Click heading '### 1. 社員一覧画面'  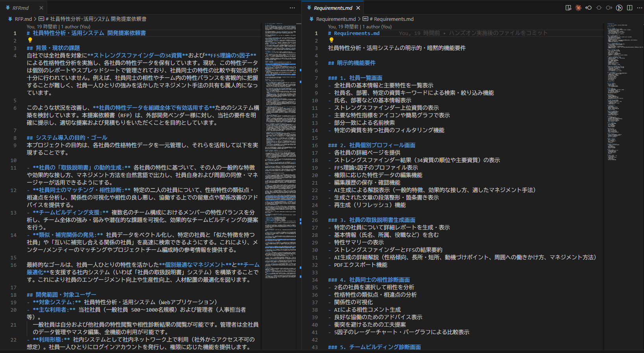[x=355, y=78]
